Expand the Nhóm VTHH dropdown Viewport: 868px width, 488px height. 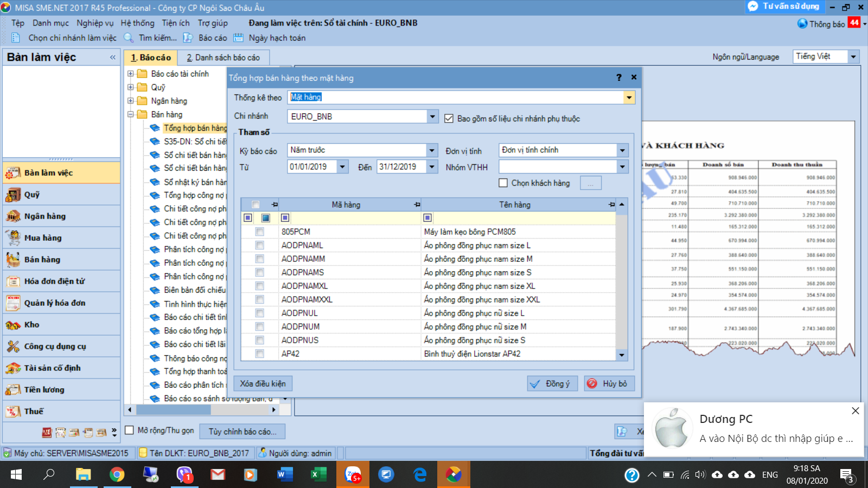coord(622,167)
